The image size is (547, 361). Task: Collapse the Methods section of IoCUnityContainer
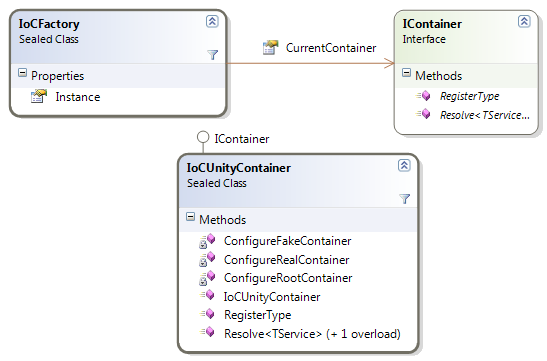pos(190,217)
